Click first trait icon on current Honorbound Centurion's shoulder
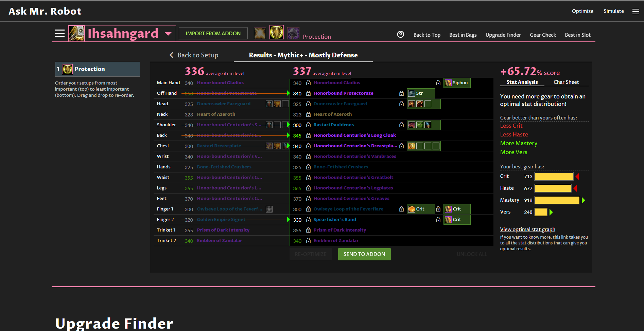The image size is (644, 331). click(269, 125)
